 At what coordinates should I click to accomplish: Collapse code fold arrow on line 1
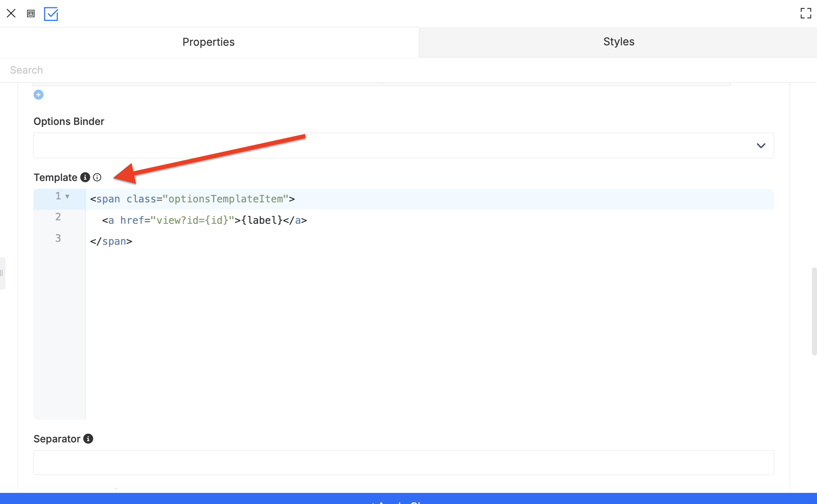point(67,196)
